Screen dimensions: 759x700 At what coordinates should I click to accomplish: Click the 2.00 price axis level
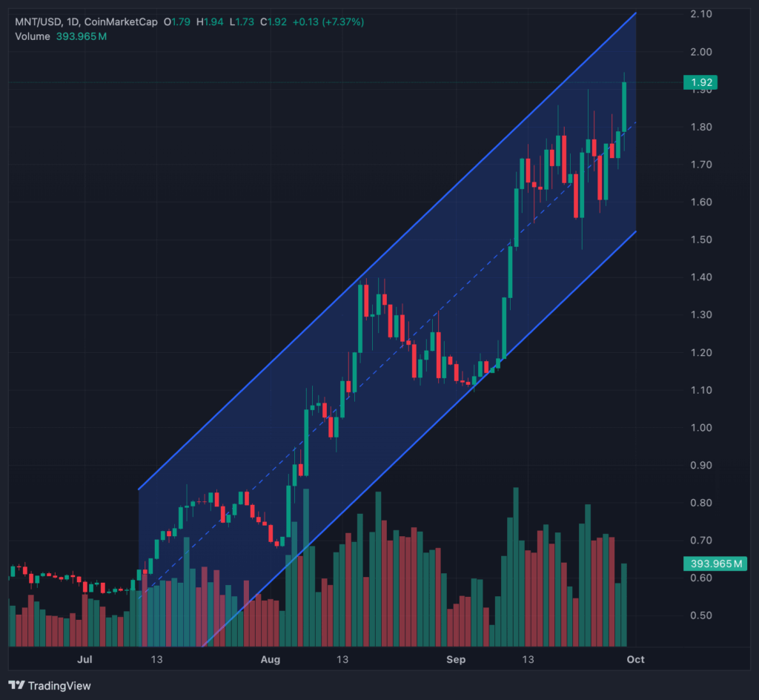point(701,52)
